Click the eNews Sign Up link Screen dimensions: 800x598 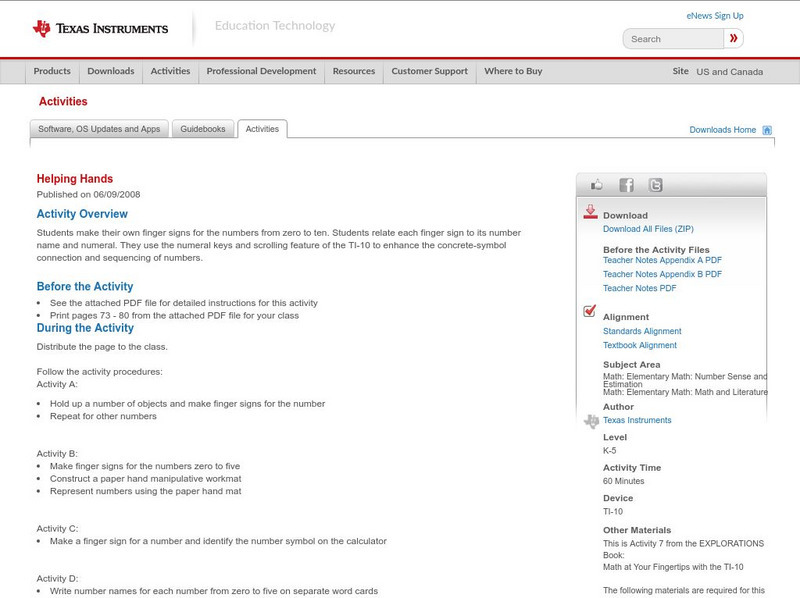coord(715,16)
